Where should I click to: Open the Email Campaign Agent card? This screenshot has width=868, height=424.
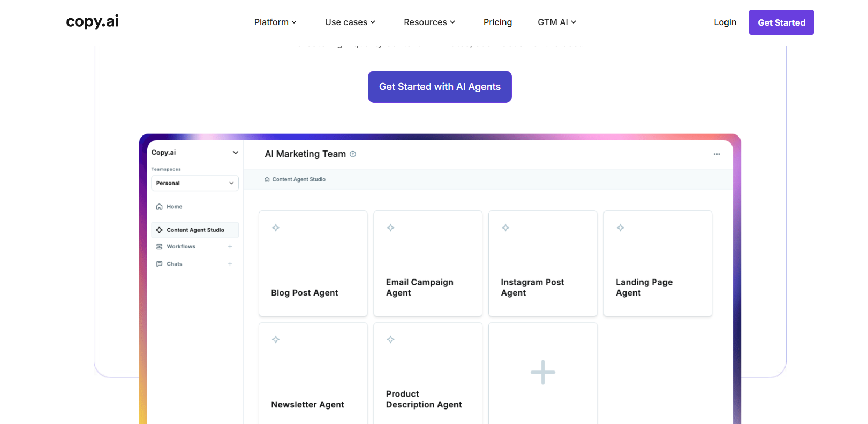click(x=428, y=264)
